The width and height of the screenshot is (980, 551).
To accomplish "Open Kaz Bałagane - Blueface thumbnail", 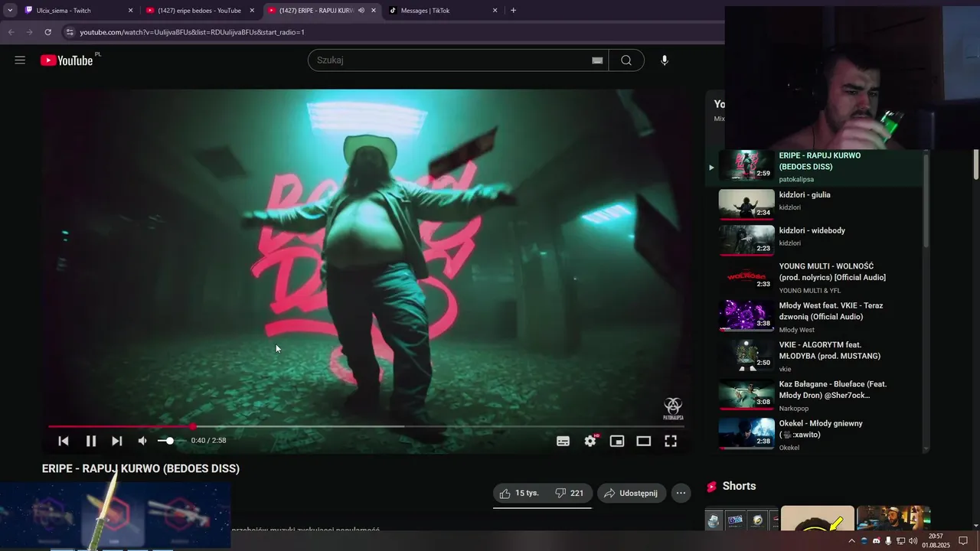I will coord(746,393).
